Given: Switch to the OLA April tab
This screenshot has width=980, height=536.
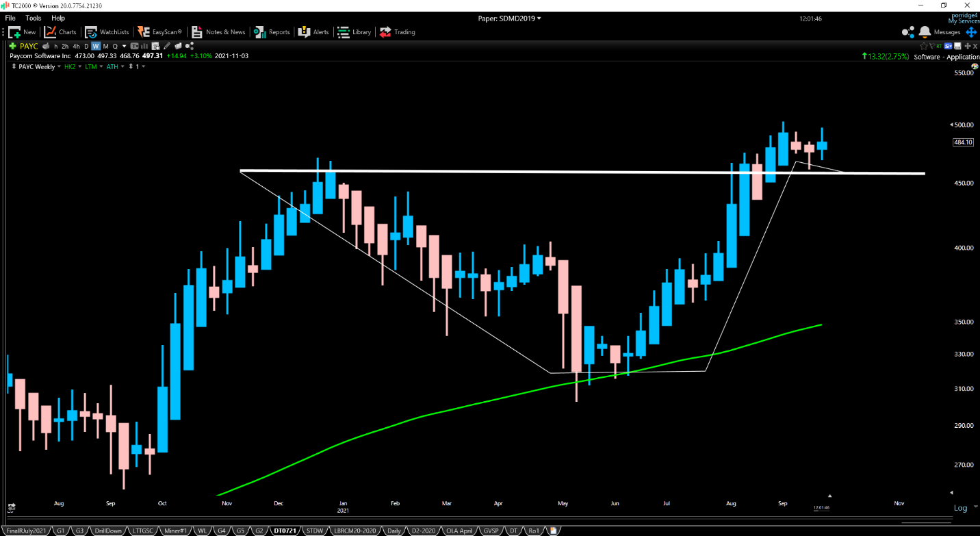Looking at the screenshot, I should [x=460, y=531].
